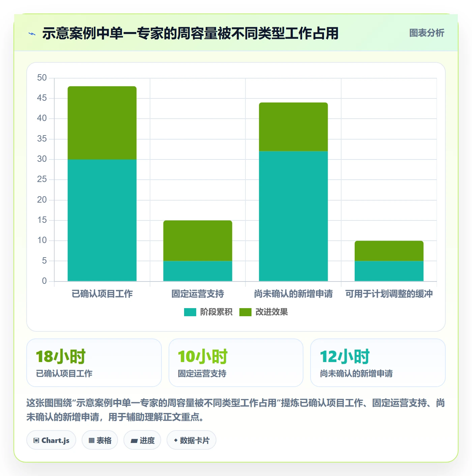Click the grid icon in 表格 chip
The height and width of the screenshot is (476, 472).
click(x=91, y=441)
